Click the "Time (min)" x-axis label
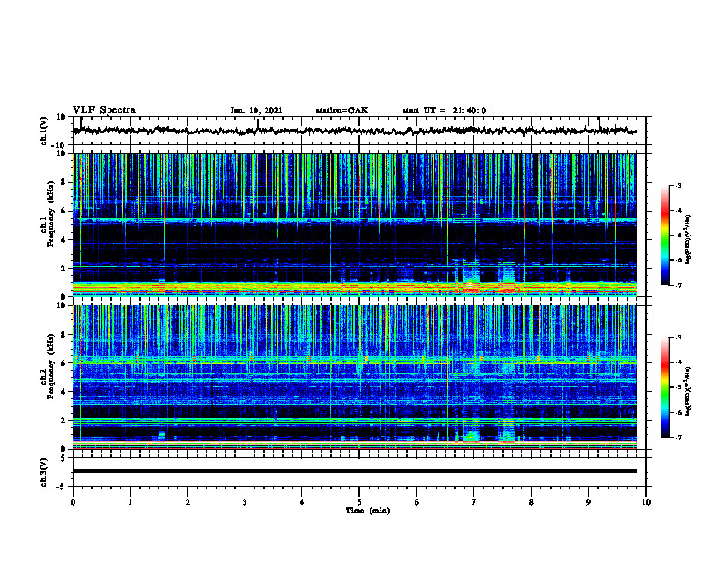Viewport: 728px width, 563px height. [368, 511]
